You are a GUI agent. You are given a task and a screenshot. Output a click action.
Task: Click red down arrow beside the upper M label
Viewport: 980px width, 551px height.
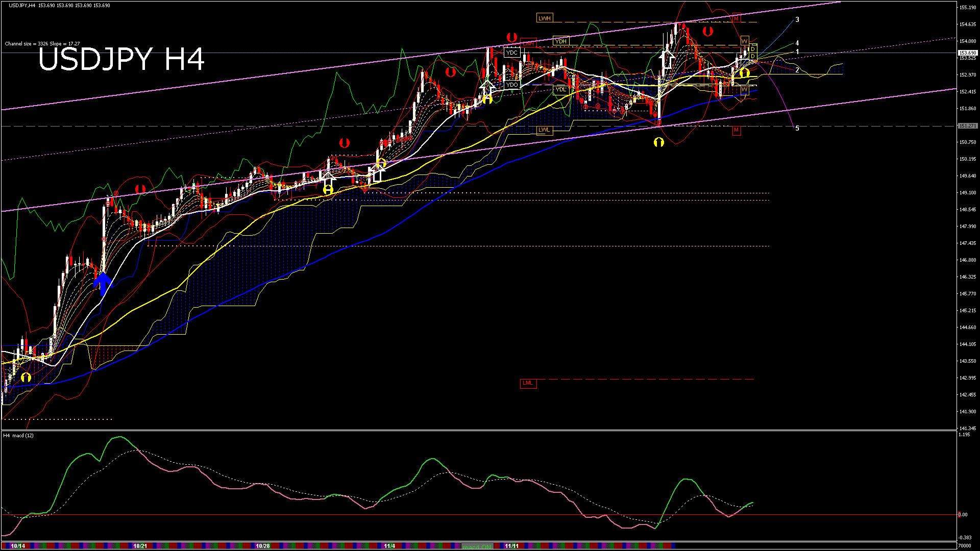708,32
